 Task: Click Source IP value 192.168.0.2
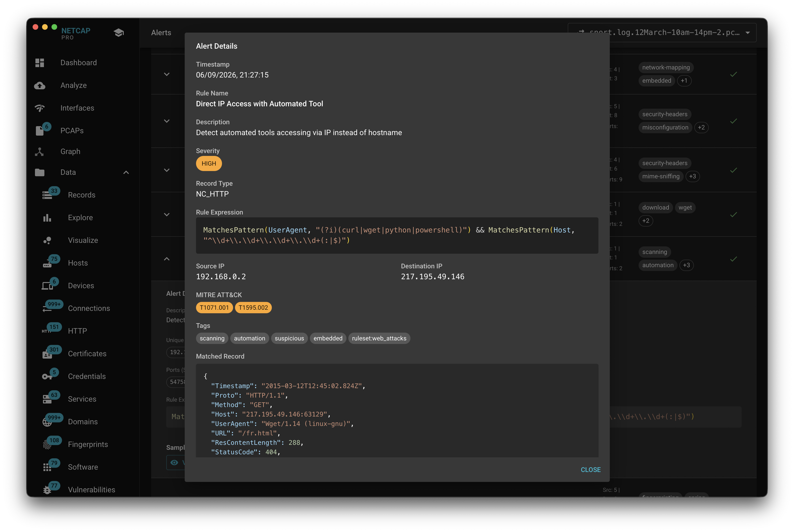click(x=221, y=277)
